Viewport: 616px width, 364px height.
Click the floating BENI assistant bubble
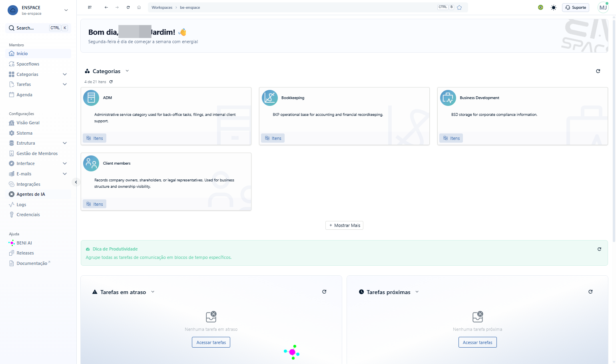(292, 352)
